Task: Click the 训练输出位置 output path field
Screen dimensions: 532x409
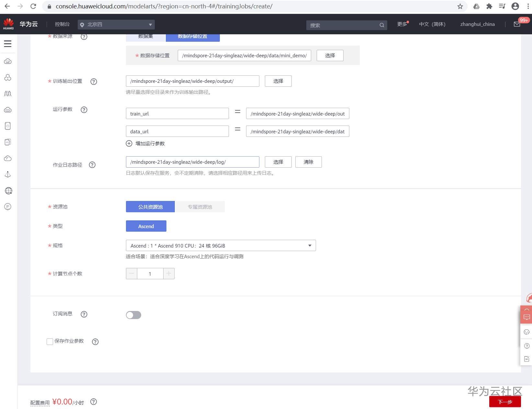Action: tap(193, 81)
